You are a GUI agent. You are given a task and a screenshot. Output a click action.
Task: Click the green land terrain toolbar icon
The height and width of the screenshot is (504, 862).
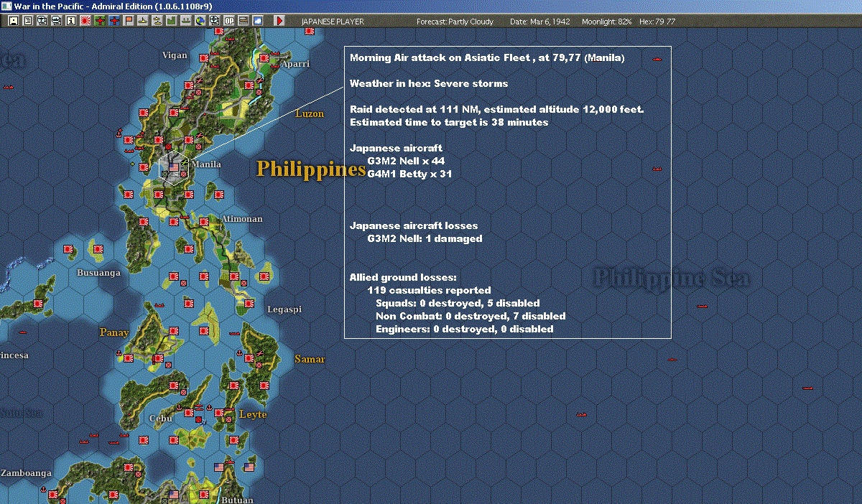[x=171, y=22]
